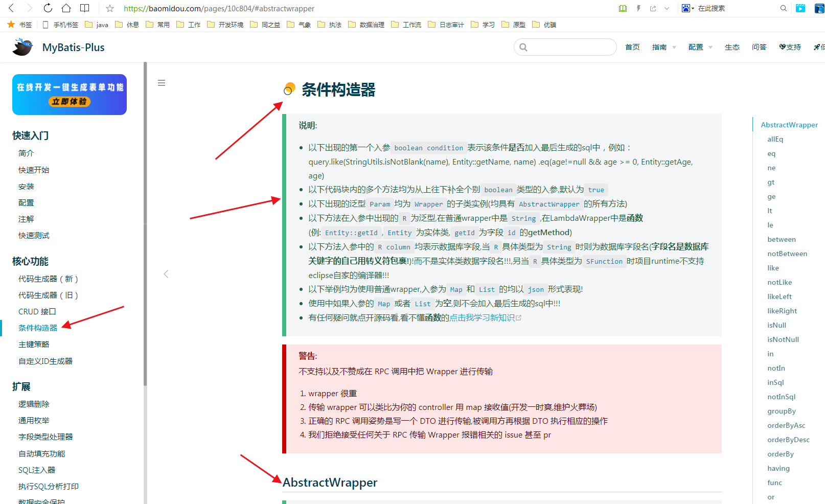The width and height of the screenshot is (825, 504).
Task: Go to 首页 in the site navbar
Action: coord(632,47)
